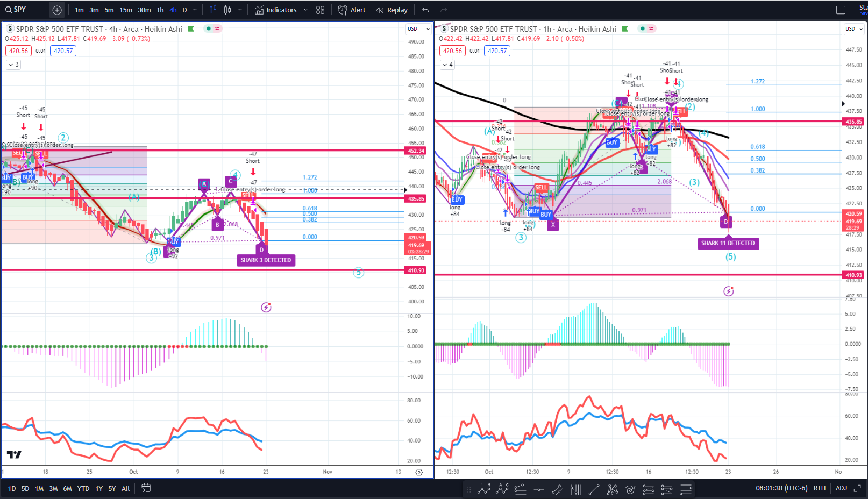Select the 3m timeframe
The width and height of the screenshot is (868, 499).
94,10
